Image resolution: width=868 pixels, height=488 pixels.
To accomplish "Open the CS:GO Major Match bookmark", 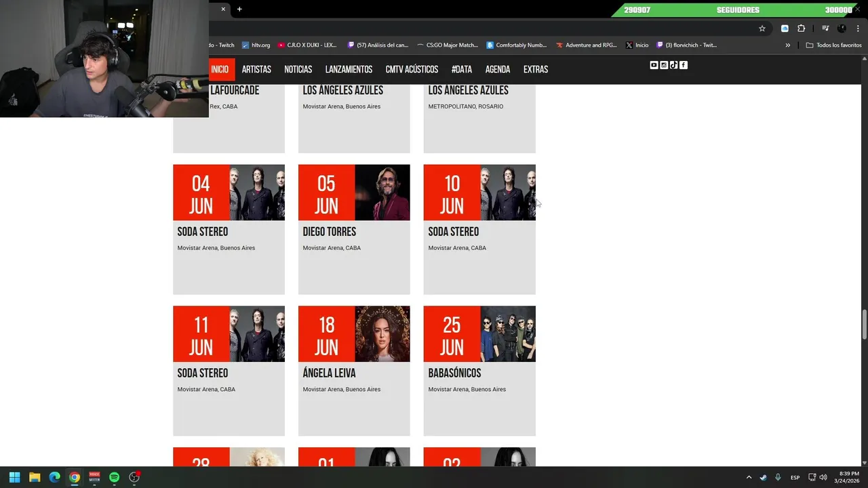I will (448, 45).
